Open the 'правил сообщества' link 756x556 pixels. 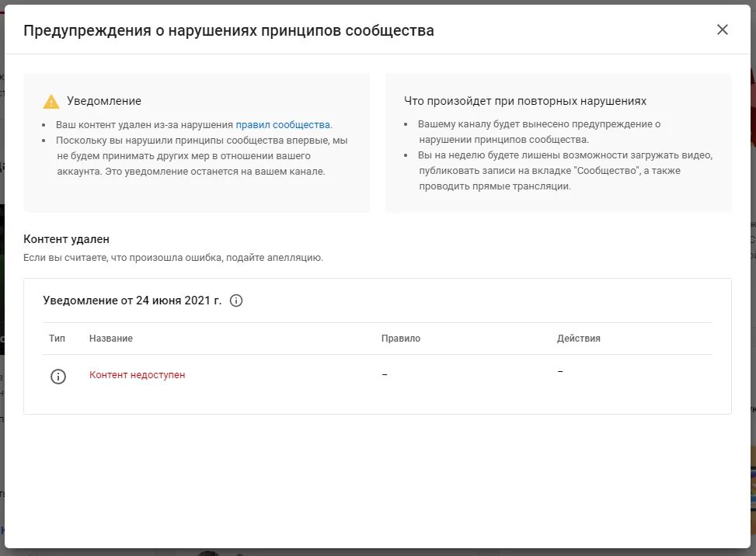tap(283, 125)
